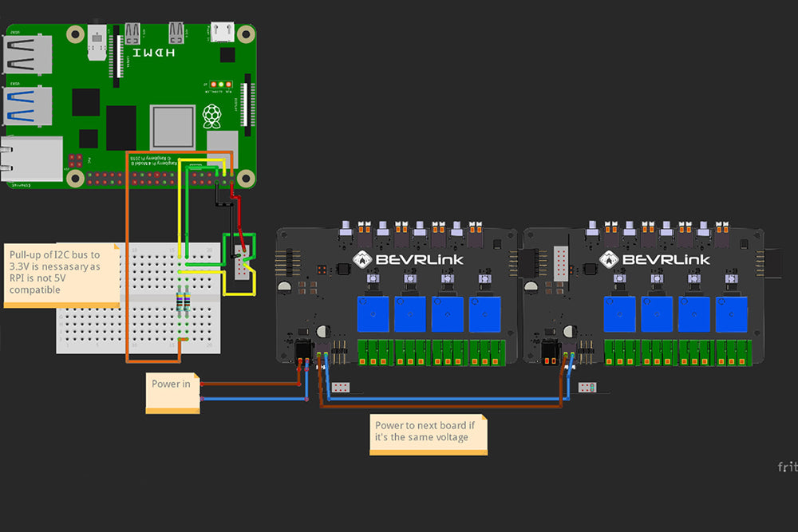This screenshot has width=798, height=532.
Task: Click the HDMI port label on the Raspberry Pi
Action: pos(152,51)
